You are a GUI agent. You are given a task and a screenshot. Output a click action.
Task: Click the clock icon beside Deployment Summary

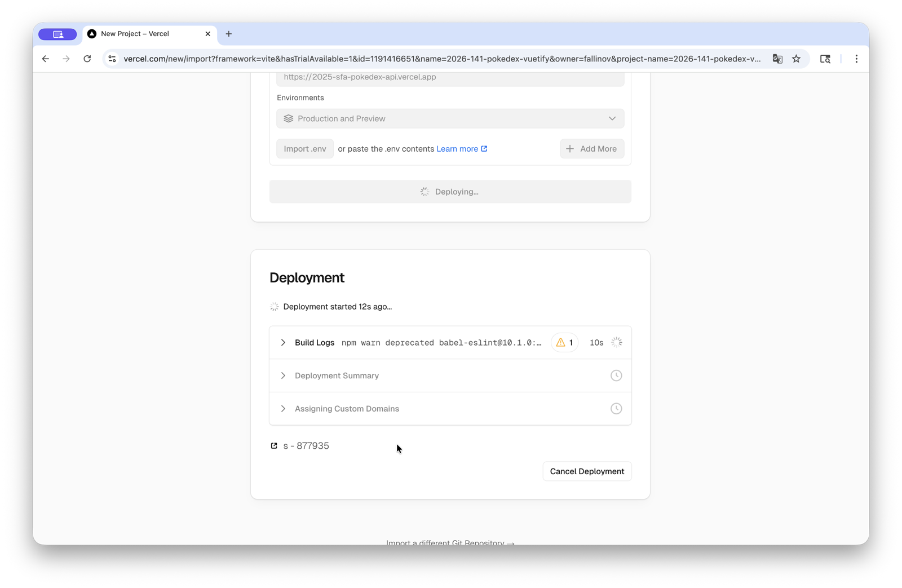[x=616, y=375]
